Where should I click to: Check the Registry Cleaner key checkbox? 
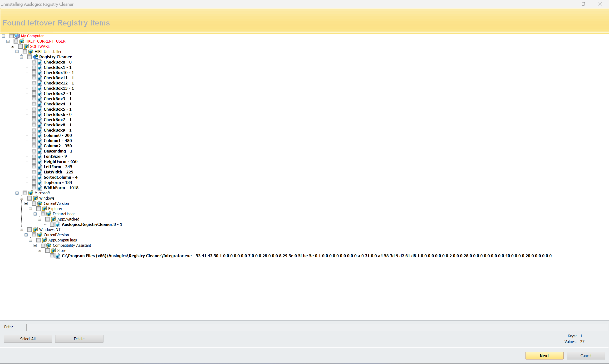[29, 57]
